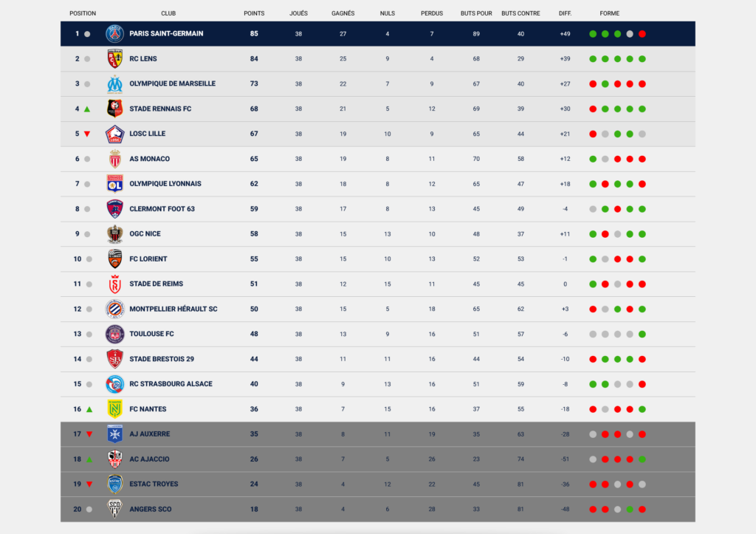
Task: Click the RC Lens club logo
Action: click(114, 59)
